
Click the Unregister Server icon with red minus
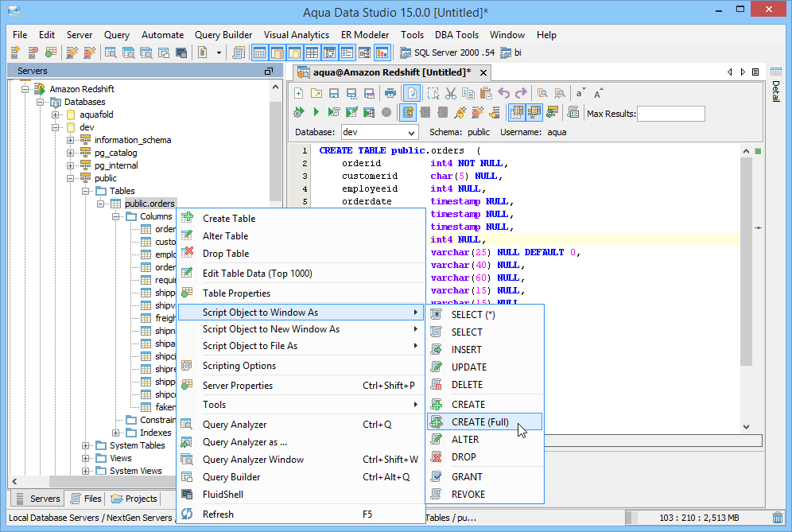[x=33, y=52]
